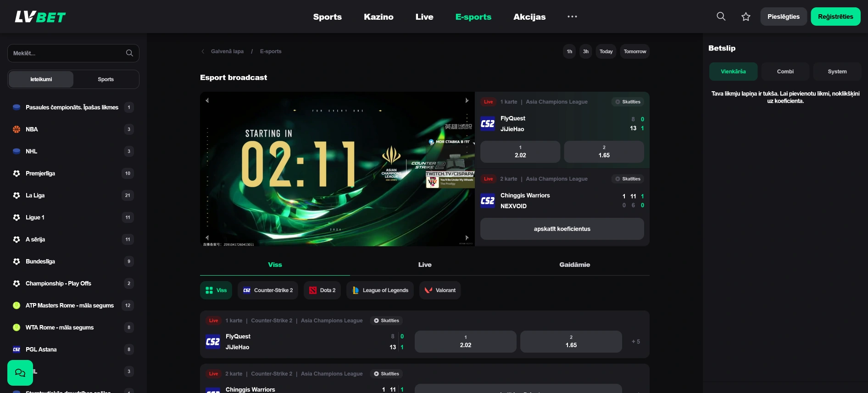Bet on JiJieHao 1.65 in broadcast panel
This screenshot has width=868, height=393.
604,152
